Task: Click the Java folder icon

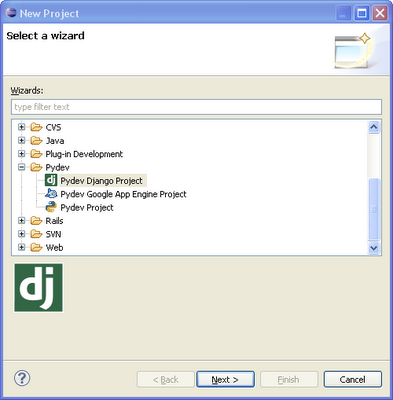Action: click(36, 140)
